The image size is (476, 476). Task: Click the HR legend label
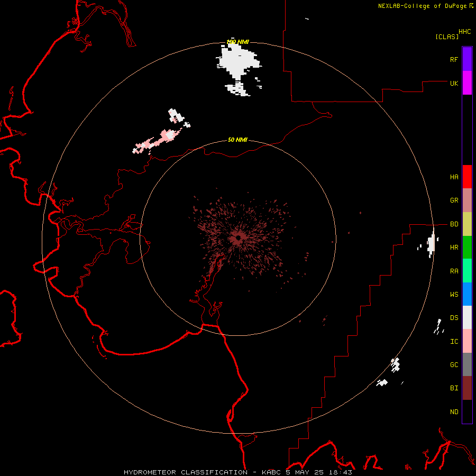click(x=454, y=248)
